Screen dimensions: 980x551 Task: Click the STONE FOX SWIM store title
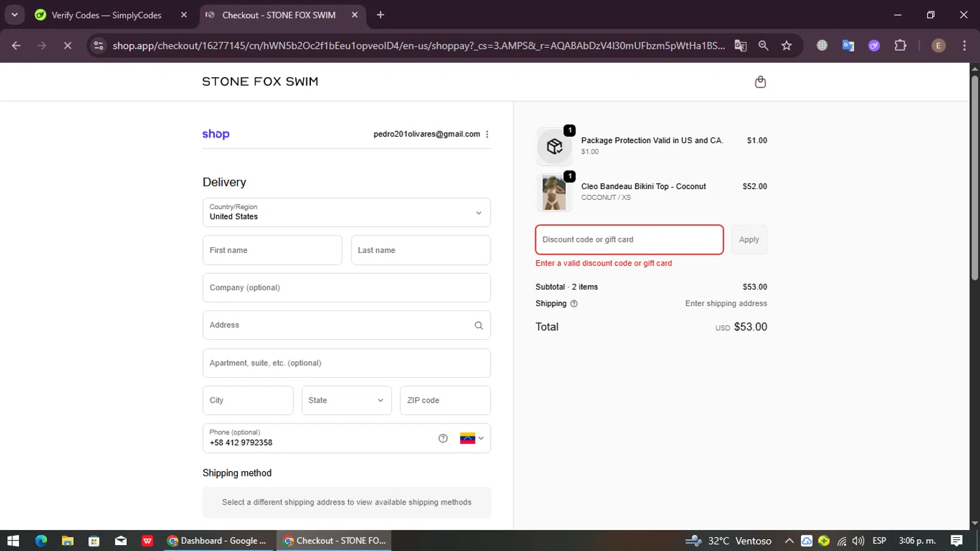click(260, 82)
